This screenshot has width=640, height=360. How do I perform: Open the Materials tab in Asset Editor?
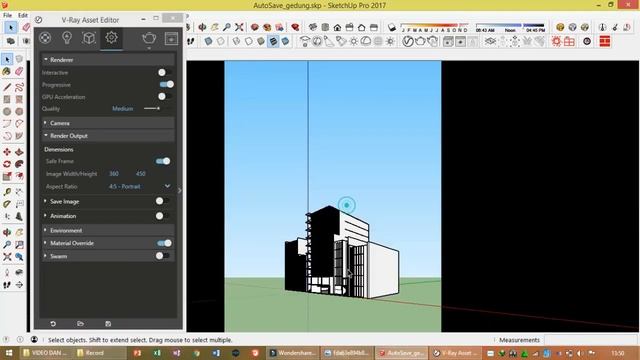[x=45, y=38]
